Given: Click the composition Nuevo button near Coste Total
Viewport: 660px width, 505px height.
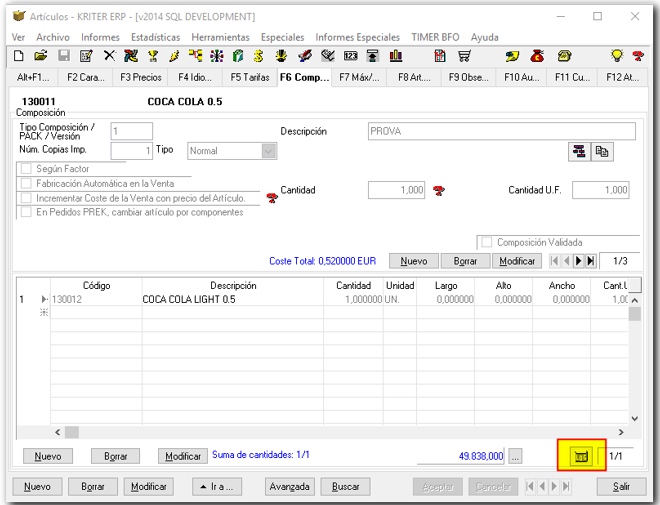Looking at the screenshot, I should tap(414, 261).
